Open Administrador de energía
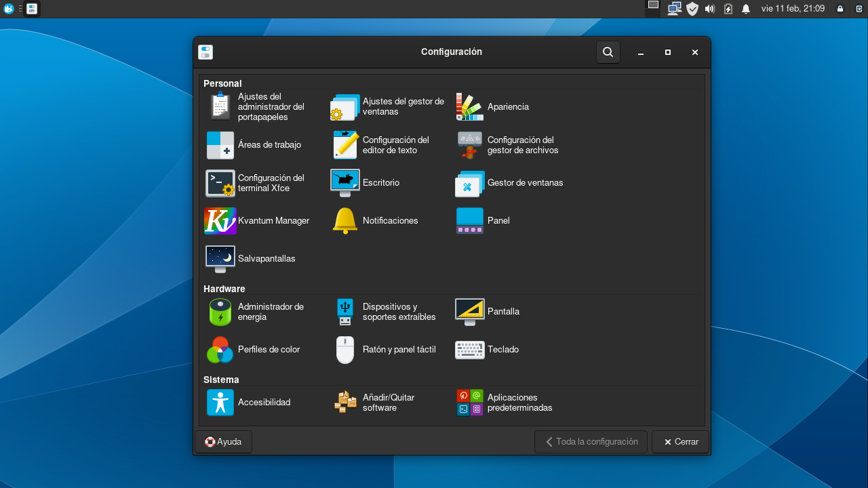The height and width of the screenshot is (488, 868). [256, 311]
